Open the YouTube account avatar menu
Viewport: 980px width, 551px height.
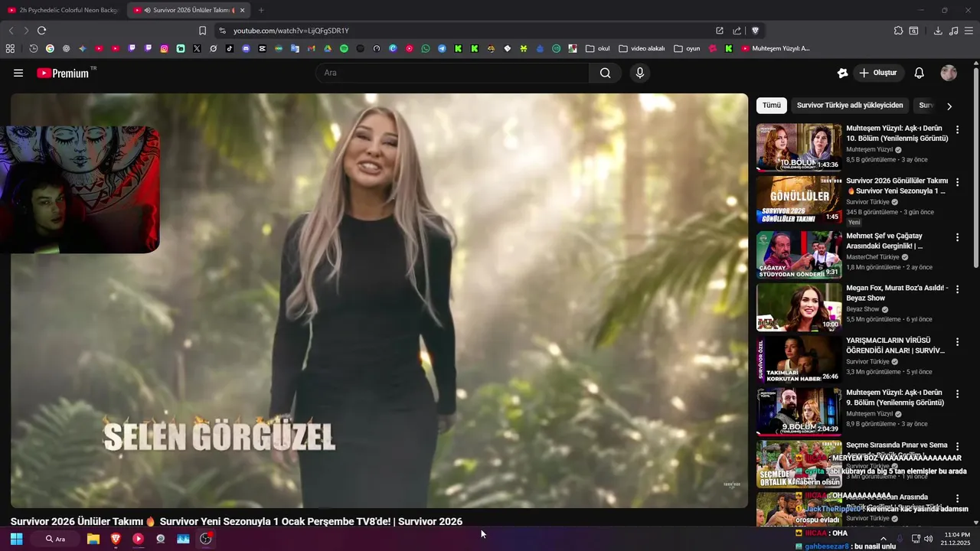click(x=949, y=73)
